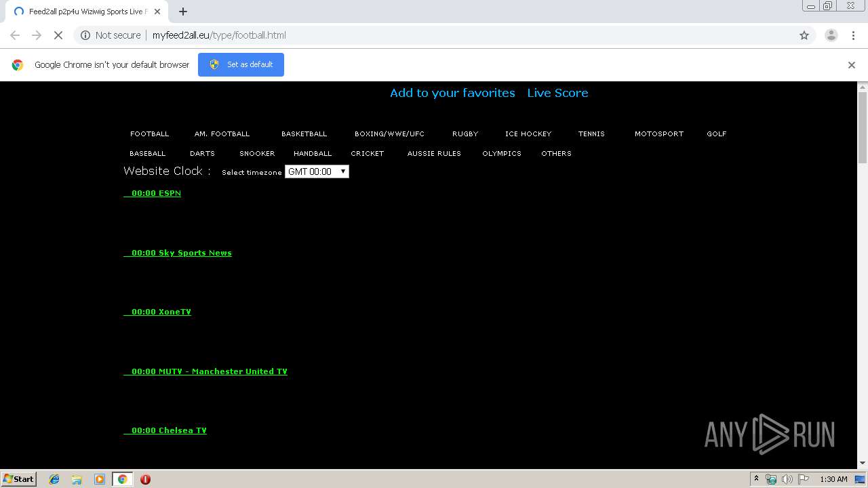
Task: Select AM. FOOTBALL category
Action: point(222,134)
